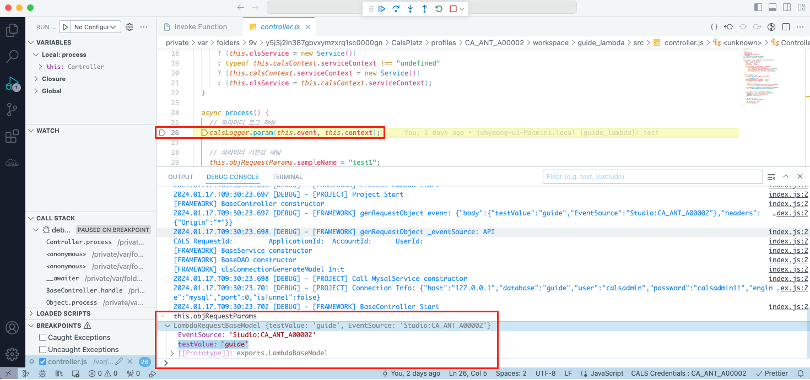
Task: Open the DEBUG CONSOLE panel tab
Action: pyautogui.click(x=232, y=177)
